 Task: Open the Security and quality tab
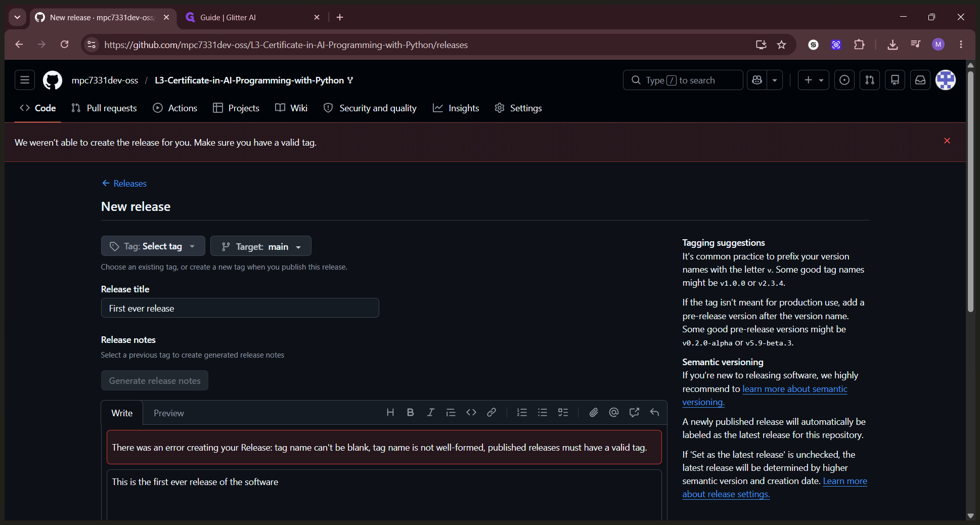pyautogui.click(x=370, y=108)
